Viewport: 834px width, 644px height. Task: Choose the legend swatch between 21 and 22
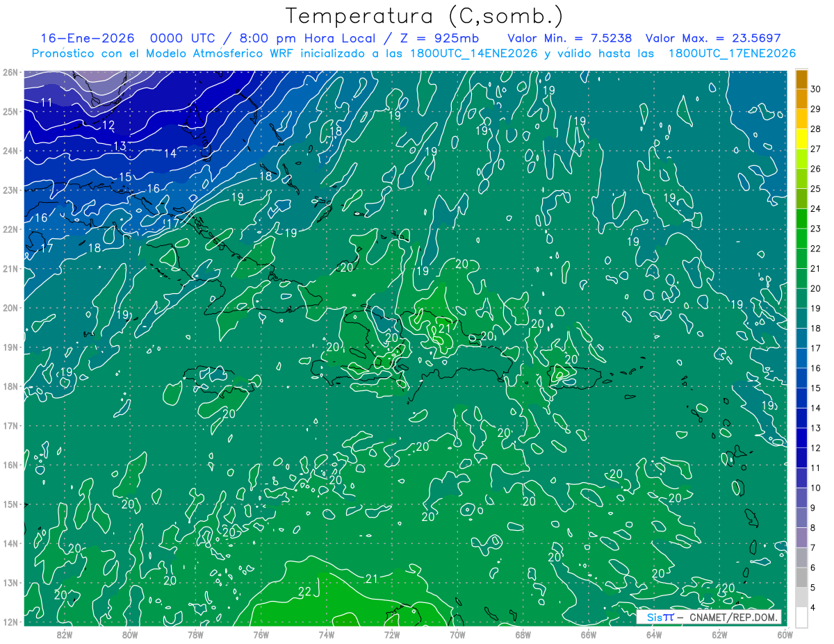801,258
